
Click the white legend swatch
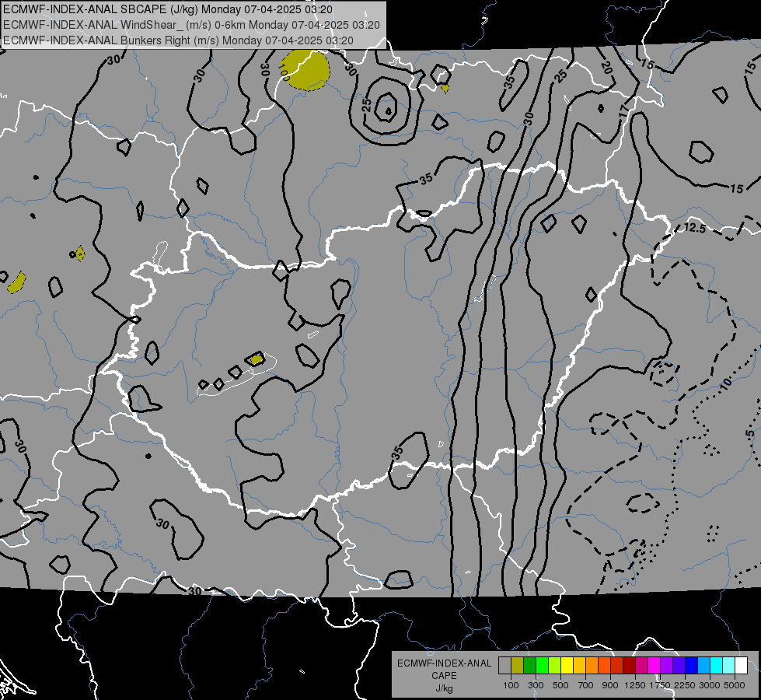tap(741, 666)
